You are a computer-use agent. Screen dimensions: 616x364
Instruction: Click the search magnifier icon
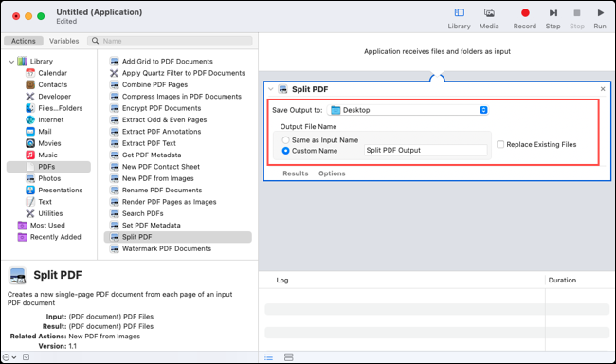[x=95, y=41]
